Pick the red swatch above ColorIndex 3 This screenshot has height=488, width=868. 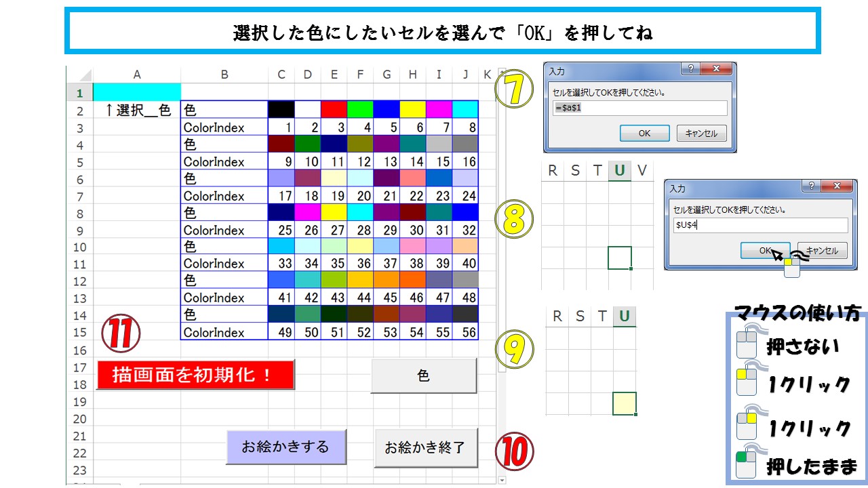coord(334,109)
